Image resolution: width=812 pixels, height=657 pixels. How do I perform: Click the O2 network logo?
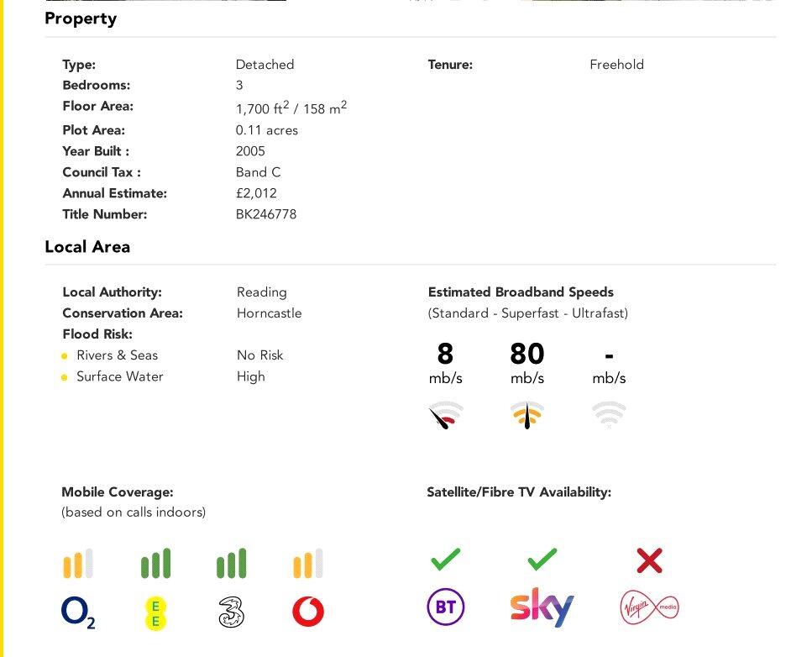pos(78,612)
